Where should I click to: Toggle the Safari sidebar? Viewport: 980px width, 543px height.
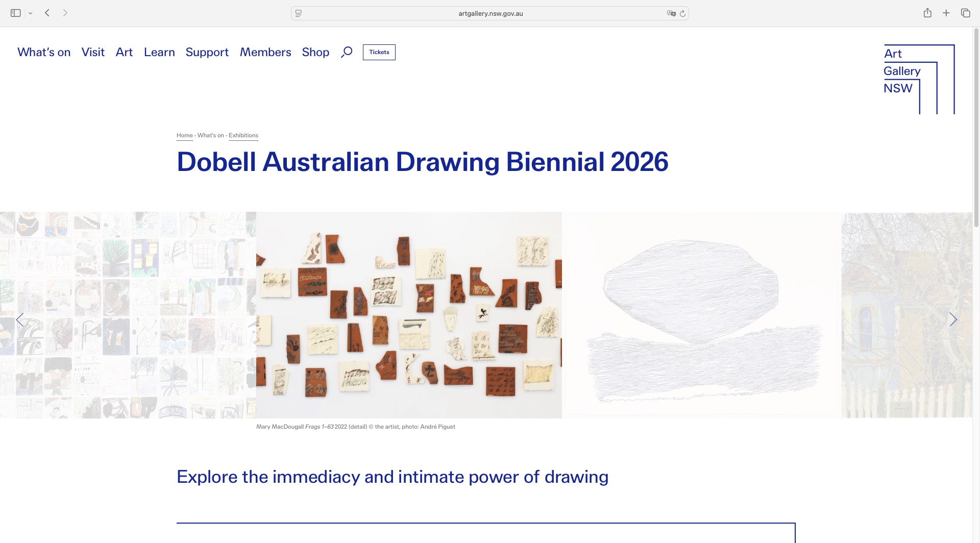[16, 13]
